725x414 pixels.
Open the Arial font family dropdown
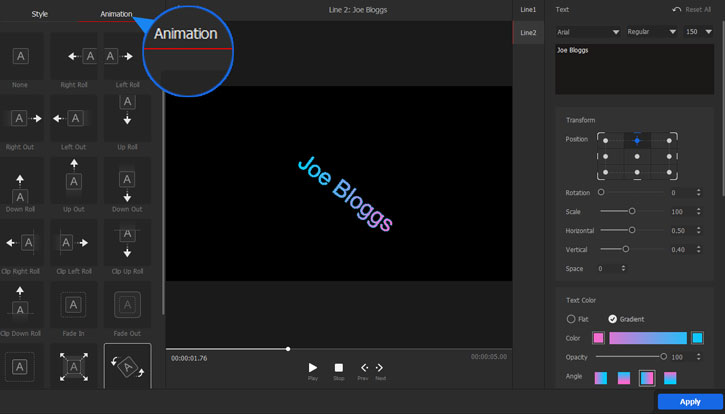coord(587,32)
